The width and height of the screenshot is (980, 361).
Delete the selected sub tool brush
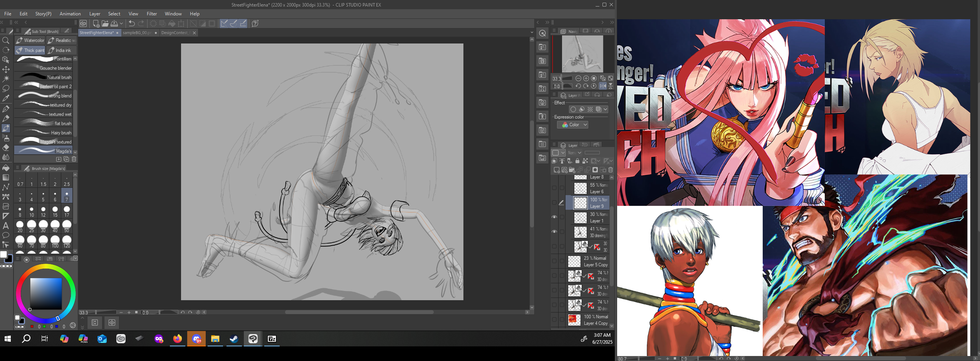pos(74,159)
